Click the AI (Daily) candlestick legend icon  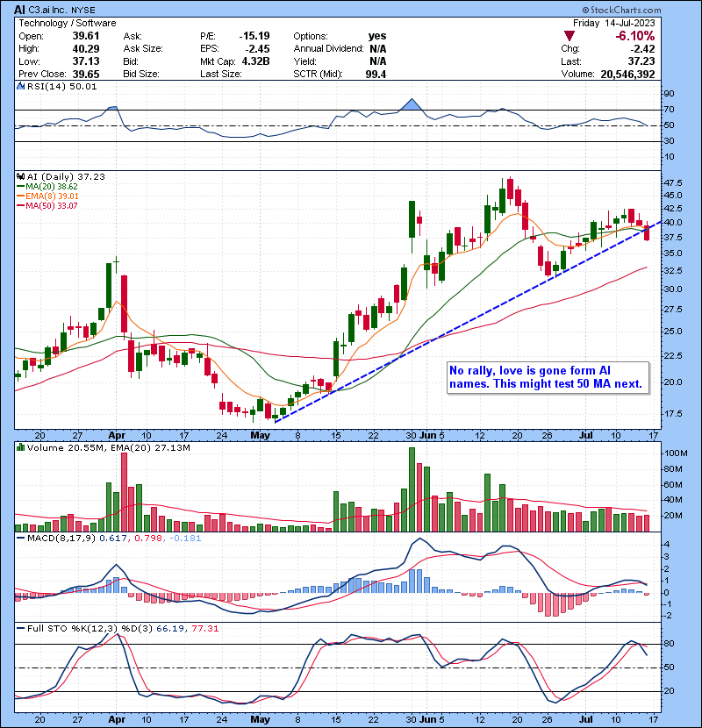click(x=18, y=176)
